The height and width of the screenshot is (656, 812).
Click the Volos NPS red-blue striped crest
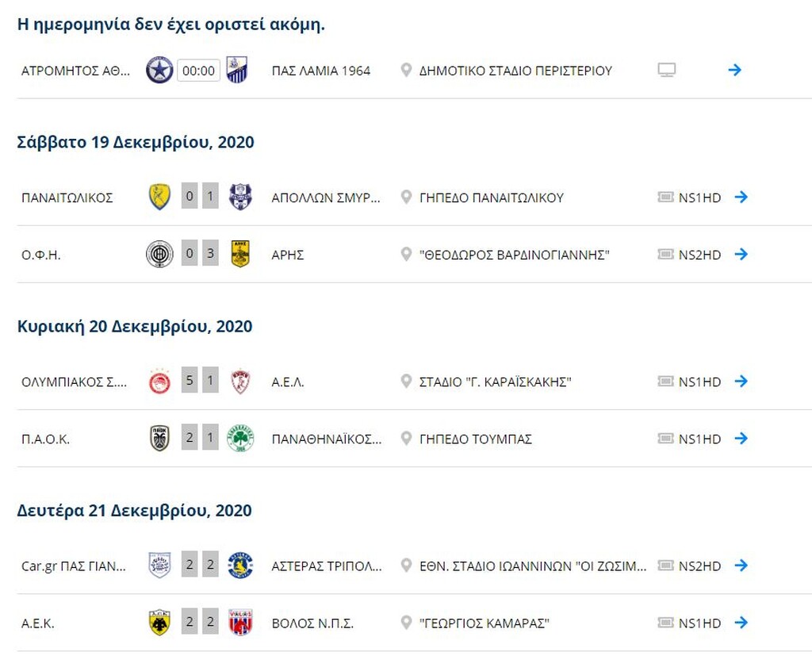tap(240, 623)
